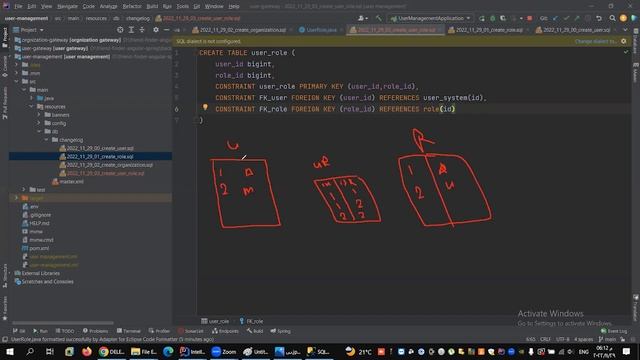
Task: Select master.xml in project tree
Action: 68,182
